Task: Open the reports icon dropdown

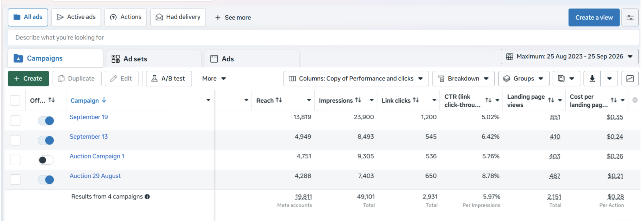Action: tap(566, 78)
